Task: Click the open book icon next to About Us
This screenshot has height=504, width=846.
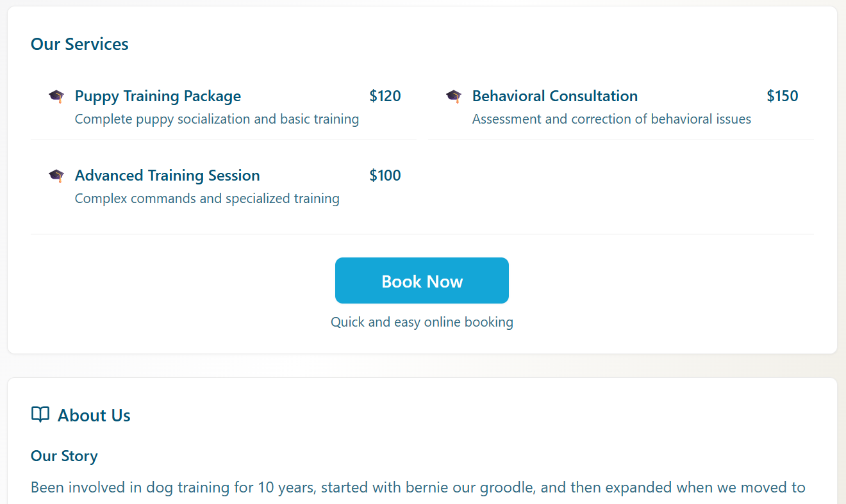Action: coord(40,415)
